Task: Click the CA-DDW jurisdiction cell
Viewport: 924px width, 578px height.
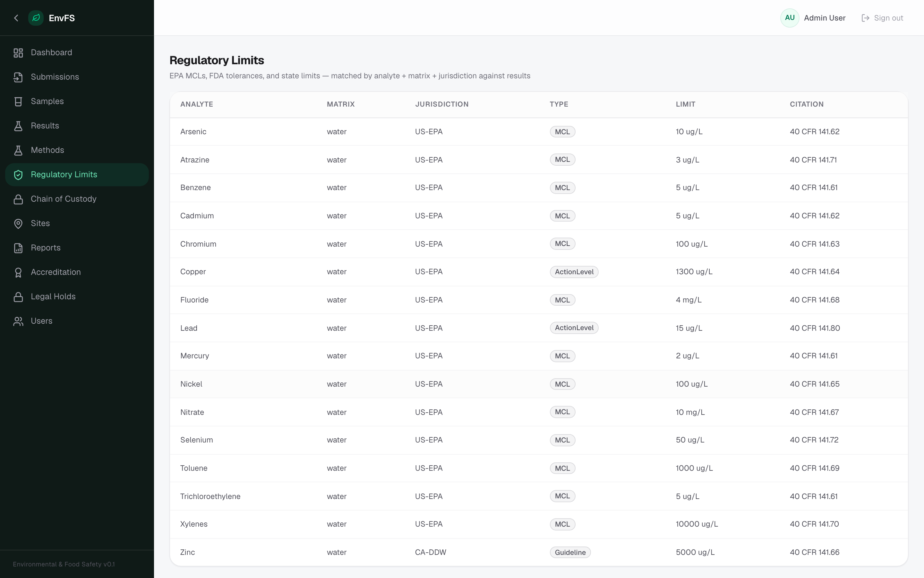Action: pos(431,552)
